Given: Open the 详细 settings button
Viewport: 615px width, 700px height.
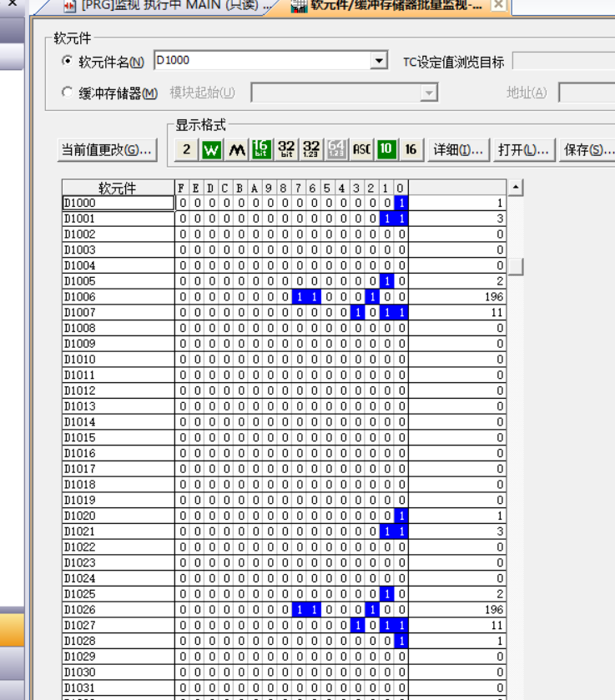Looking at the screenshot, I should click(458, 150).
